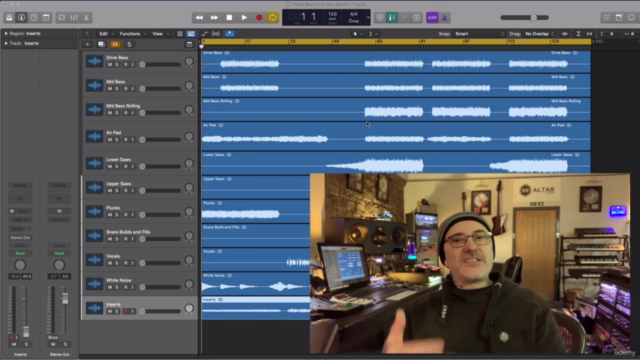Viewport: 640px width, 360px height.
Task: Open the Command-click tool menu
Action: (x=373, y=34)
